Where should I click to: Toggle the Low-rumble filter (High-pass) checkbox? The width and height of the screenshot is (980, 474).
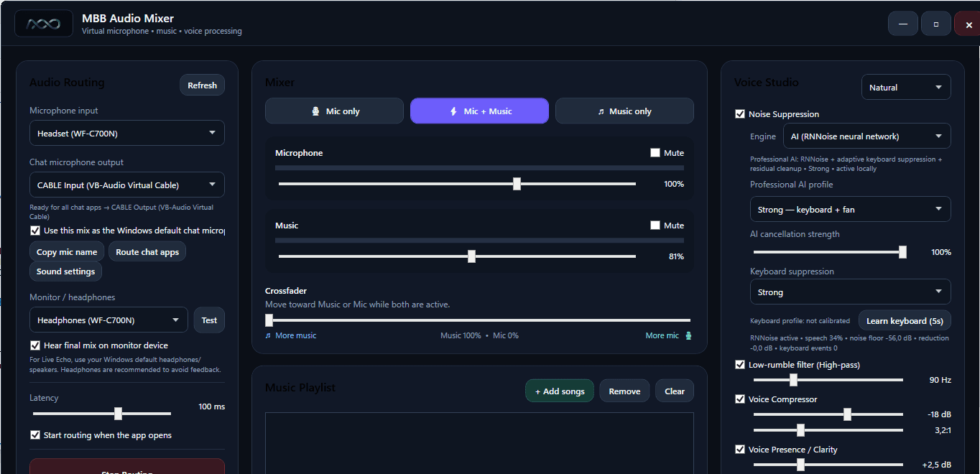[740, 365]
